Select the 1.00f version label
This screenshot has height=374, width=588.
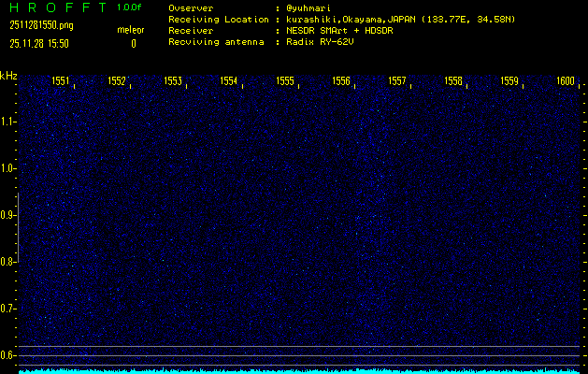click(131, 7)
